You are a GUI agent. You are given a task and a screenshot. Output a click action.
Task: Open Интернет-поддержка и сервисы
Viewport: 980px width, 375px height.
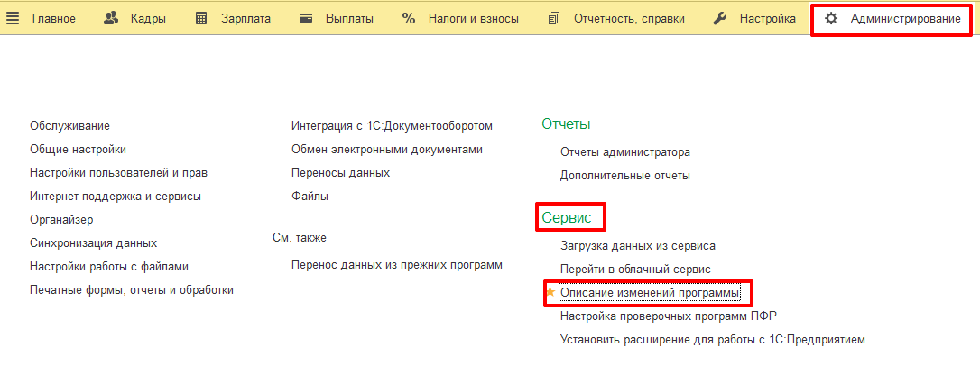click(115, 196)
